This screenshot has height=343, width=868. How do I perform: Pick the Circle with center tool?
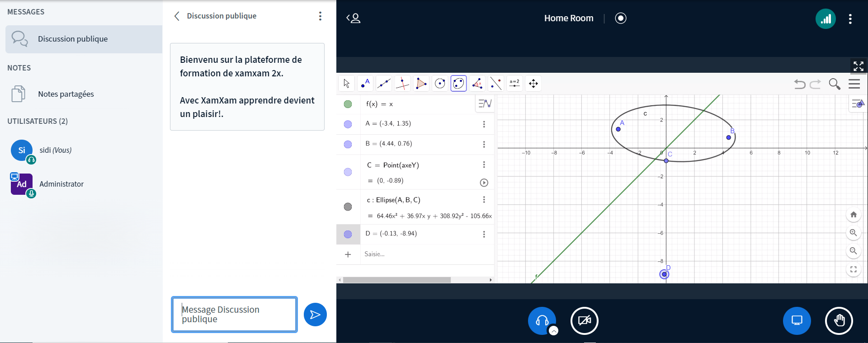(439, 84)
